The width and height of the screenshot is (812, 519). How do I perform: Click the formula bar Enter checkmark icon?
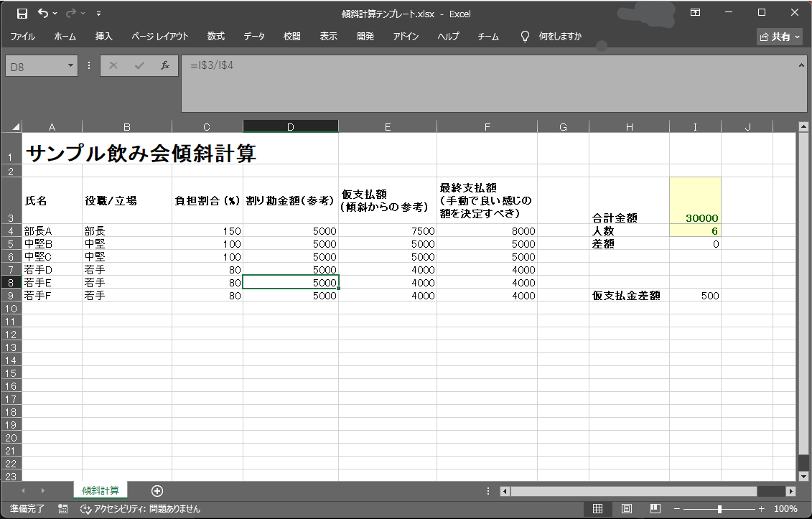(139, 65)
